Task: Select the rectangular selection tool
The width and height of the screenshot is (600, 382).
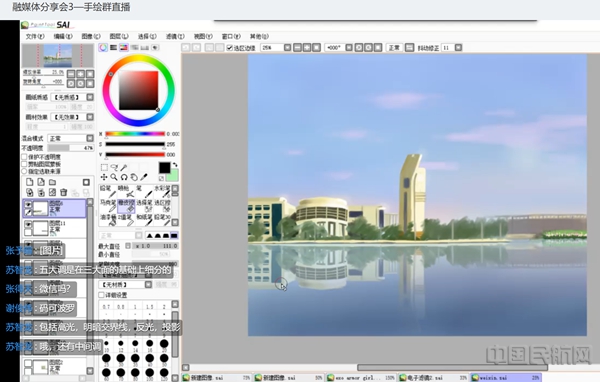Action: 104,168
